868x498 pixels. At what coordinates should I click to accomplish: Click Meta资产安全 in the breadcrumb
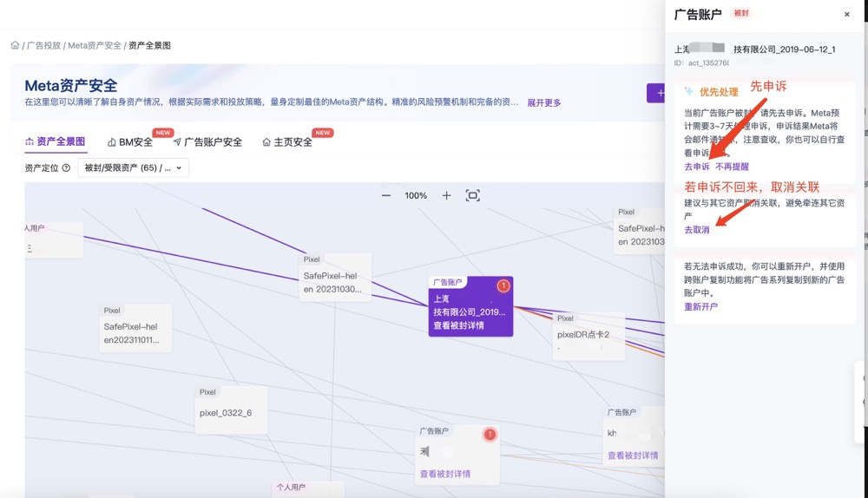(94, 45)
